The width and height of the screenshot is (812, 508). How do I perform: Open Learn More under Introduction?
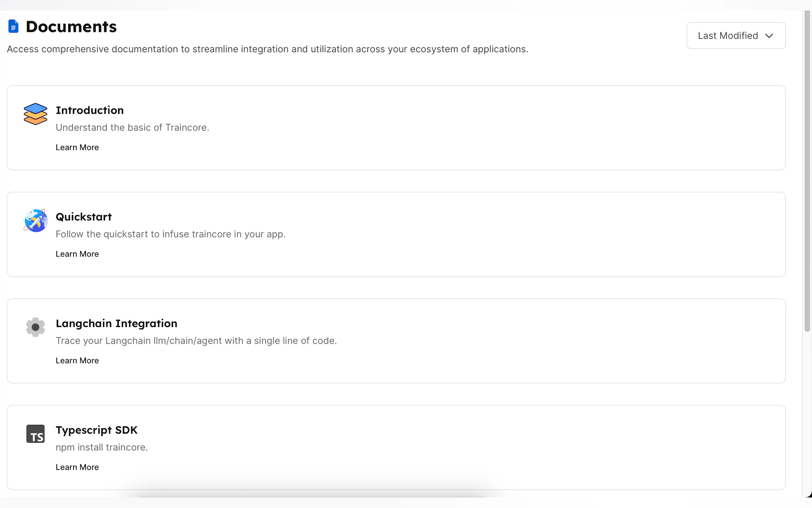click(x=77, y=147)
